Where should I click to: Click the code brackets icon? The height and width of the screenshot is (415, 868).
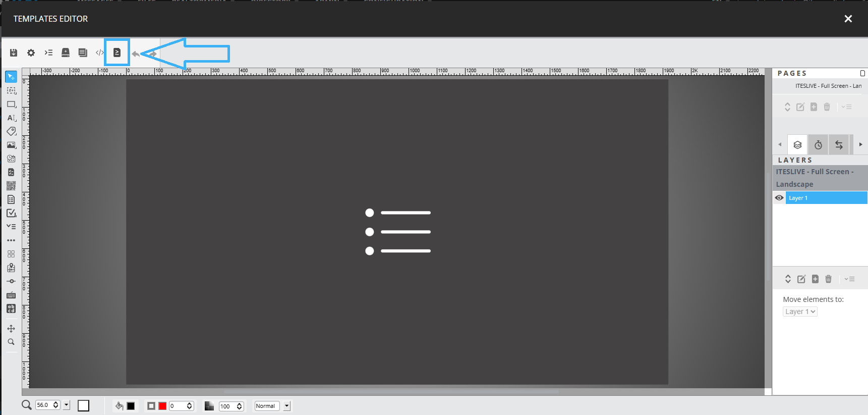[x=100, y=53]
